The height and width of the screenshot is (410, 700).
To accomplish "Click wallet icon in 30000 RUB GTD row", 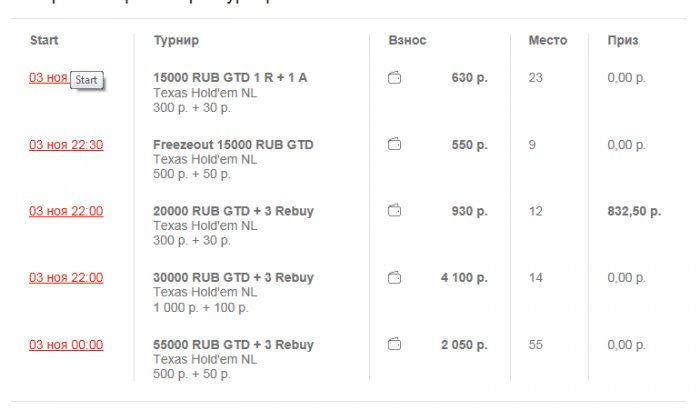I will click(395, 277).
